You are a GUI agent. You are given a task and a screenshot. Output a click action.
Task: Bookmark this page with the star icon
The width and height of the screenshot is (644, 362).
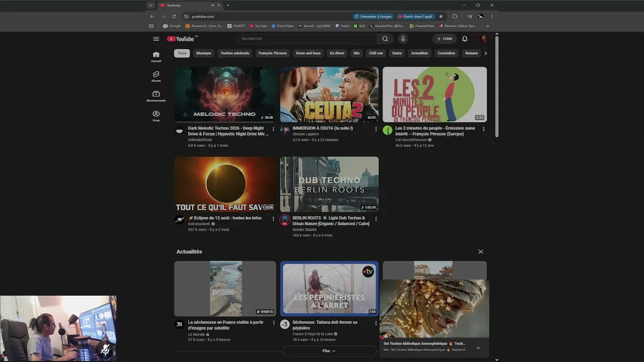(441, 16)
